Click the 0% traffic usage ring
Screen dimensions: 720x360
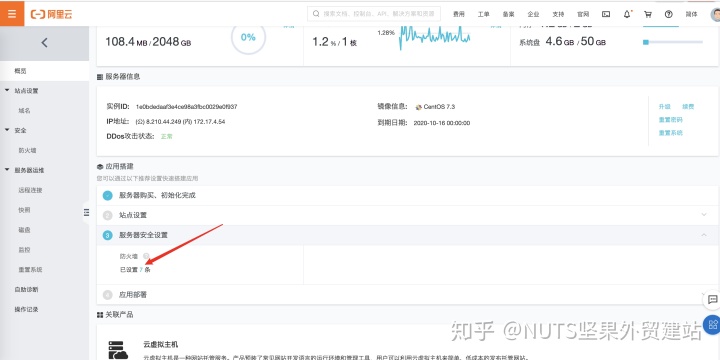click(248, 37)
